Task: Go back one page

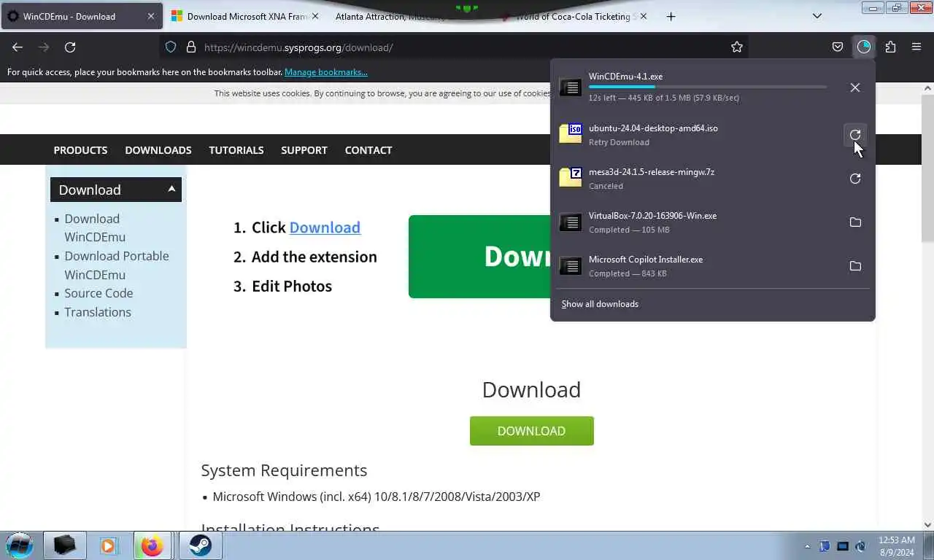Action: 18,47
